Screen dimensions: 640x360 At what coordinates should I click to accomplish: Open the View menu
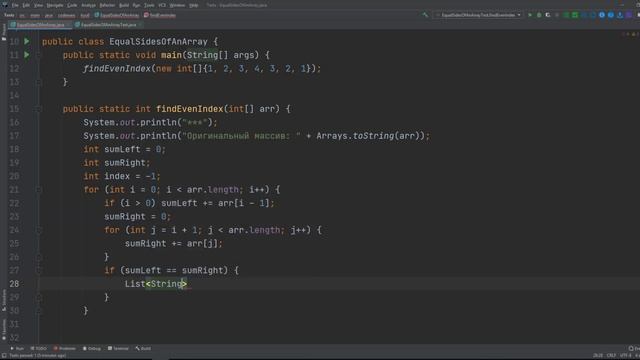tap(38, 5)
